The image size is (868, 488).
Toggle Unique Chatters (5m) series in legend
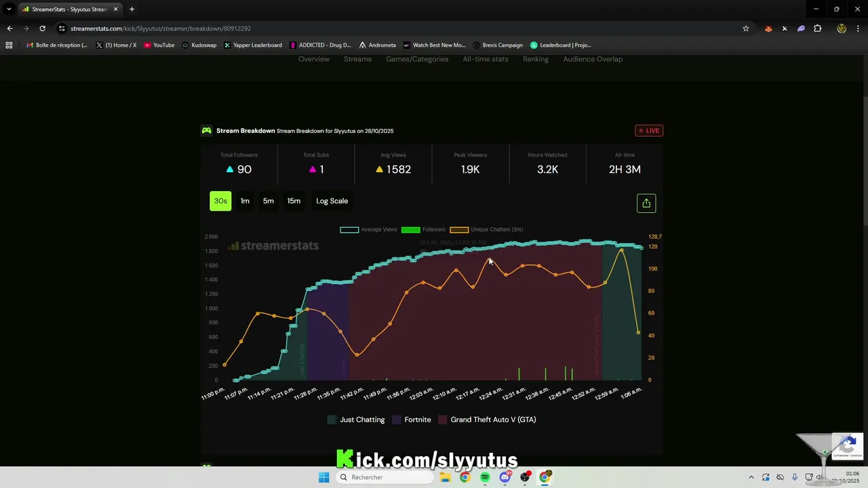pyautogui.click(x=486, y=230)
